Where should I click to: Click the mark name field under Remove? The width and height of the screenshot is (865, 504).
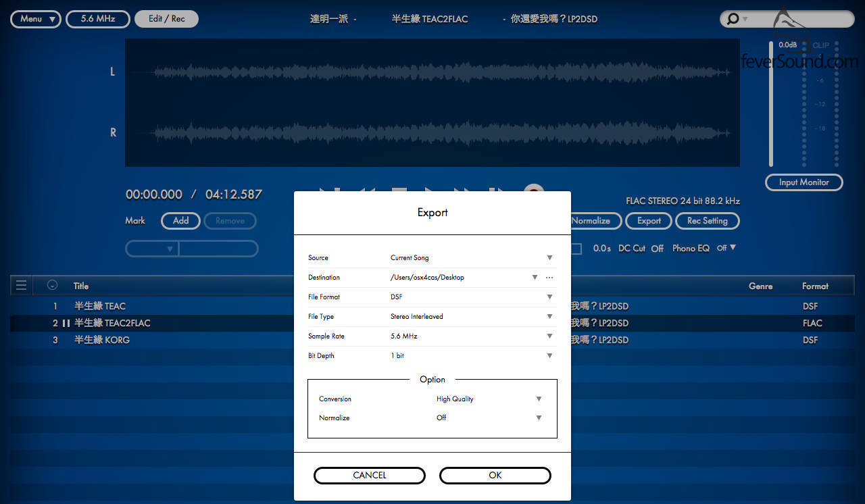pyautogui.click(x=218, y=249)
